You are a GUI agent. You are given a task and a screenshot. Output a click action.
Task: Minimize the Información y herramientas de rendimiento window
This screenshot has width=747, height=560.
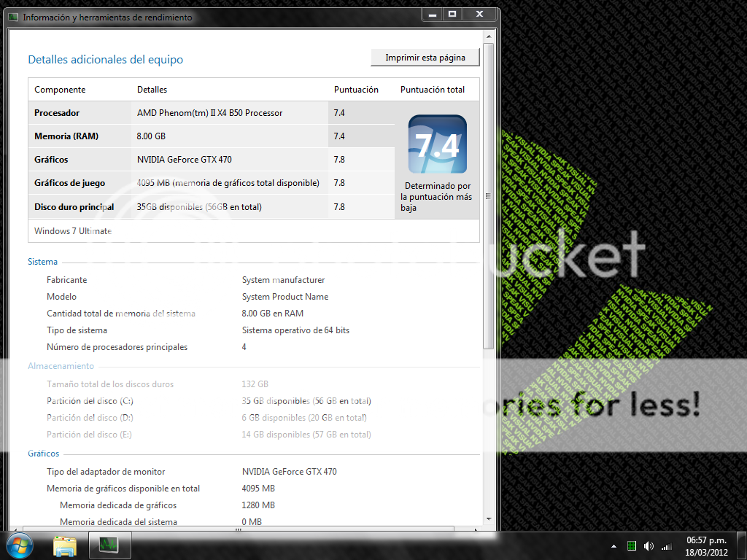433,15
